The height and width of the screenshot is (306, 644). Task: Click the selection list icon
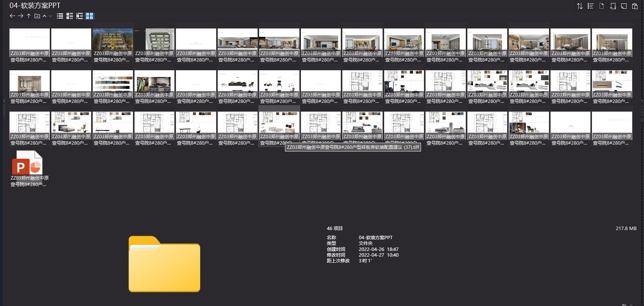click(590, 6)
